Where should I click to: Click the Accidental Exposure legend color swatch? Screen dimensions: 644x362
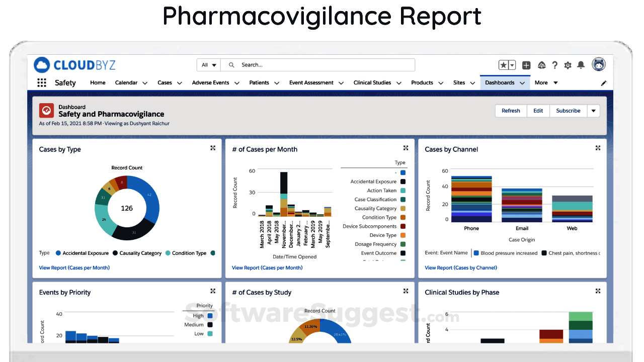[x=403, y=182]
